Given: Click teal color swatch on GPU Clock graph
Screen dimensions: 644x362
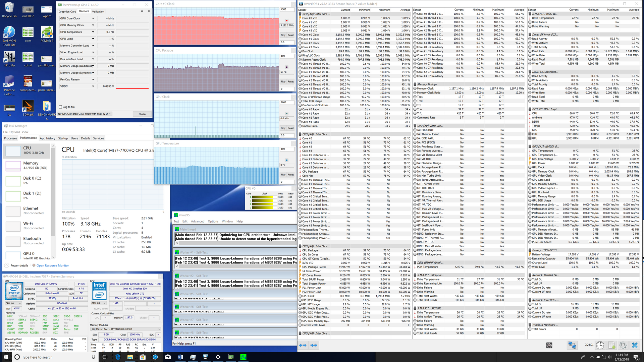Looking at the screenshot, I should click(x=287, y=114).
